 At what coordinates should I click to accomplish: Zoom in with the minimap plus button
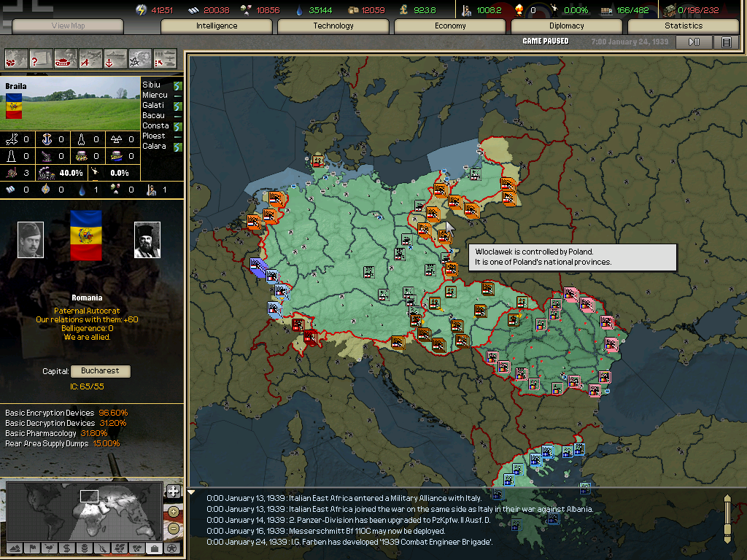click(174, 512)
